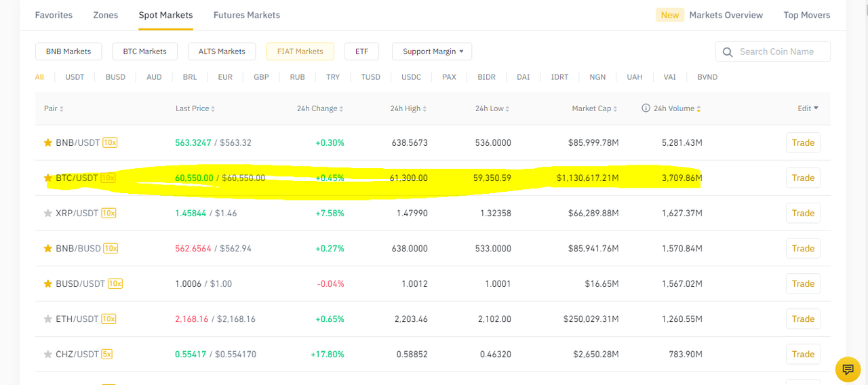Click the 10x margin badge on BNB/BUSD
The image size is (868, 385).
tap(111, 248)
